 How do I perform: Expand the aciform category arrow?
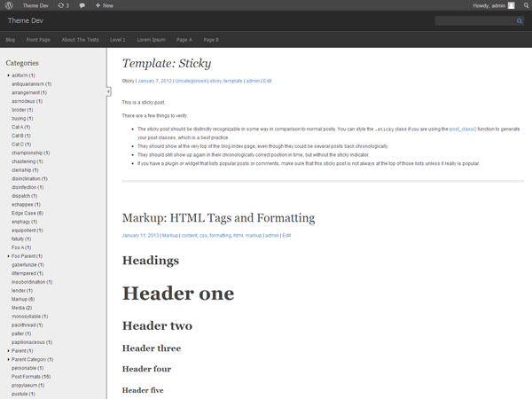[8, 75]
